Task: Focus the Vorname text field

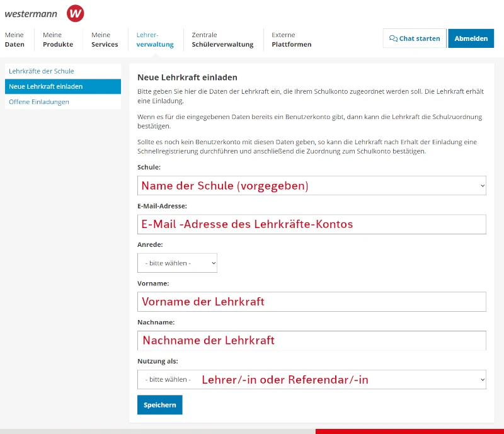Action: 311,302
